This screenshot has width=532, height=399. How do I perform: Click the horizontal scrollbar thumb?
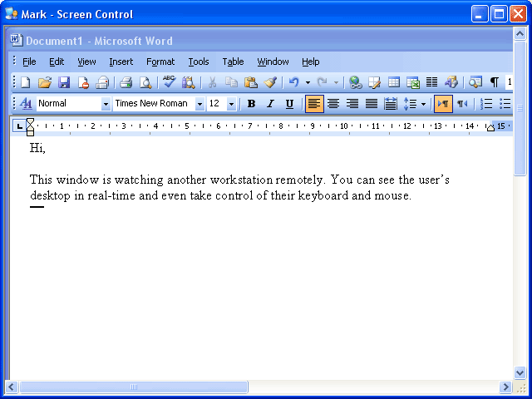point(134,387)
